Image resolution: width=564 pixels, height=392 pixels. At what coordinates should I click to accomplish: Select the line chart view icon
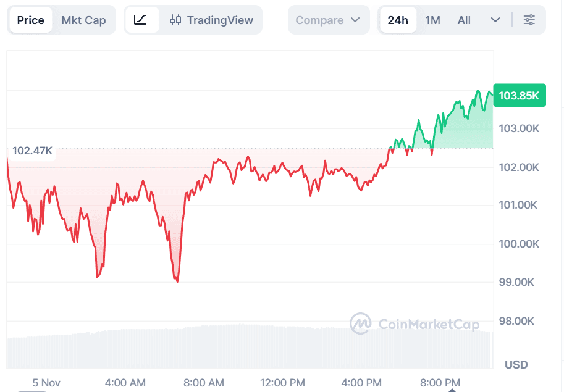141,20
